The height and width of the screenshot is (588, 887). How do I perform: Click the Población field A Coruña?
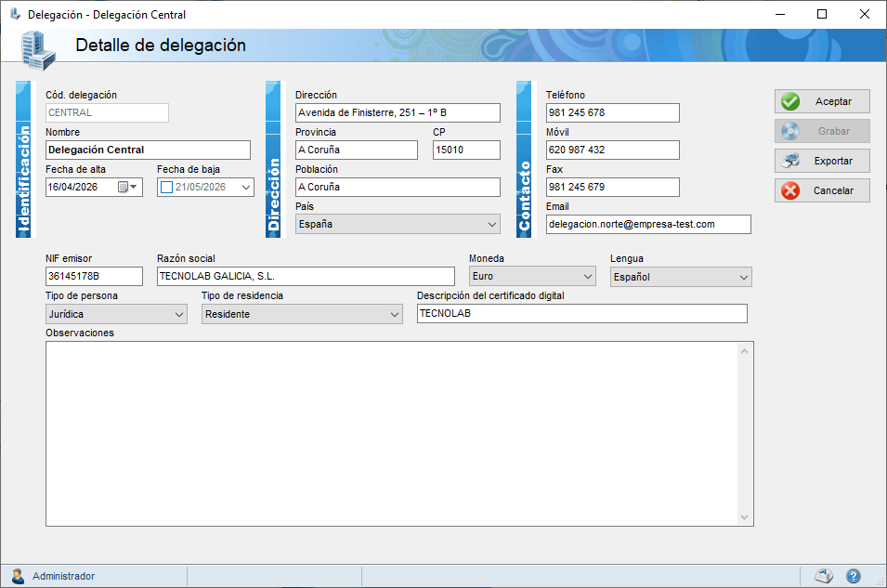(398, 188)
